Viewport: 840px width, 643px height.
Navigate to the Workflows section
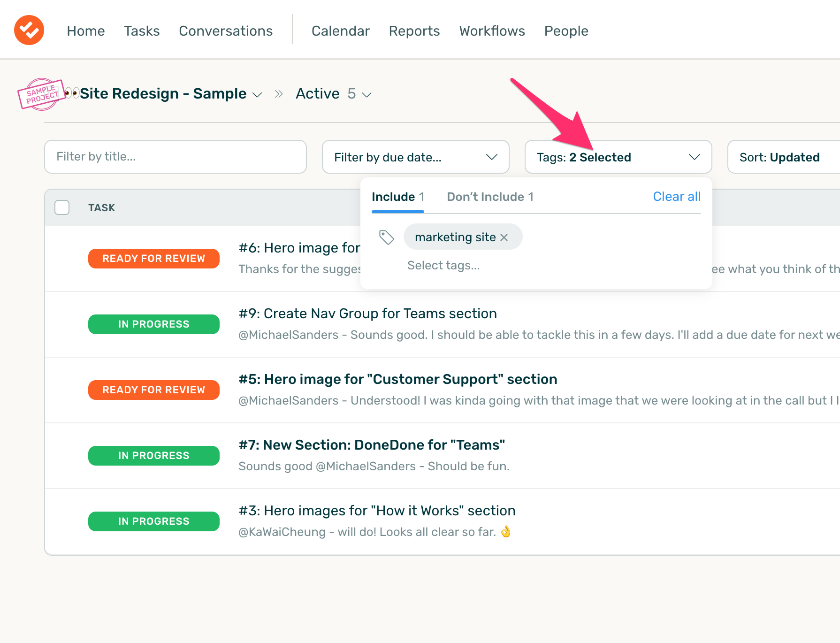click(x=492, y=31)
